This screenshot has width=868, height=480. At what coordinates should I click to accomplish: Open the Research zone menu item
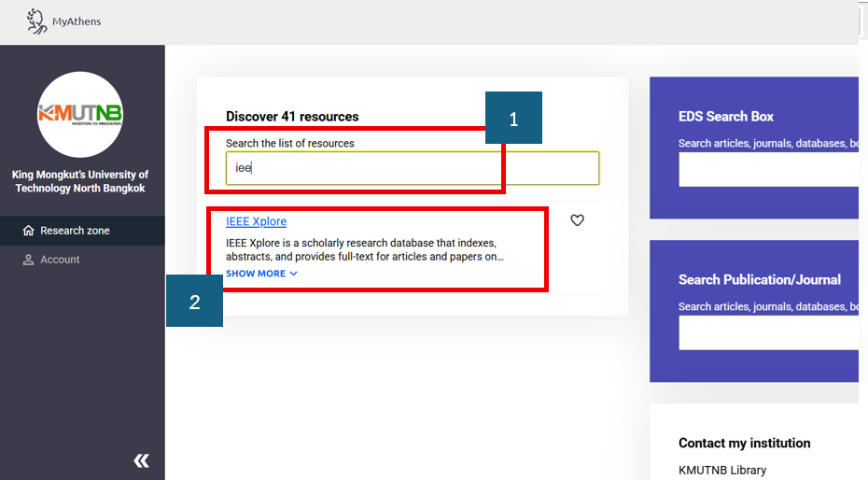75,231
